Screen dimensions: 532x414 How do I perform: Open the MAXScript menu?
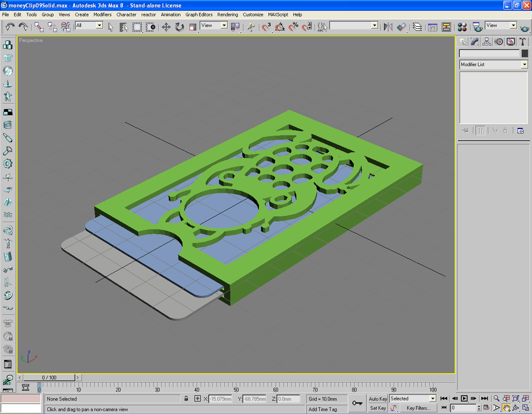tap(278, 15)
